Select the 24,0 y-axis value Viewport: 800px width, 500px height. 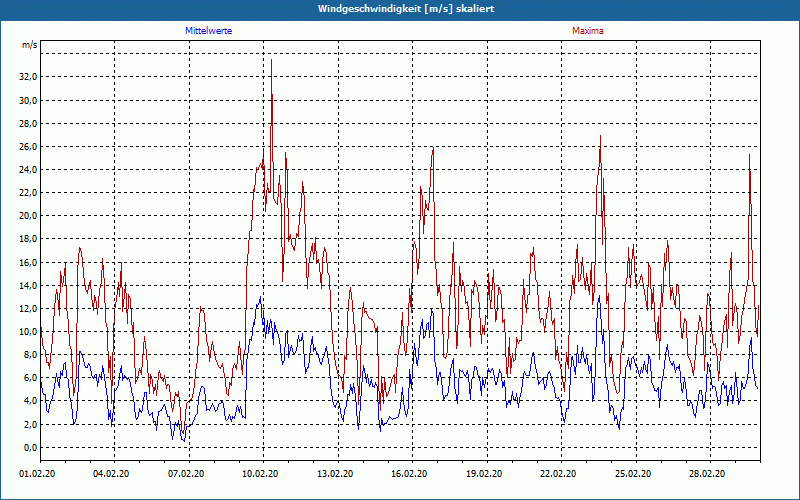29,169
